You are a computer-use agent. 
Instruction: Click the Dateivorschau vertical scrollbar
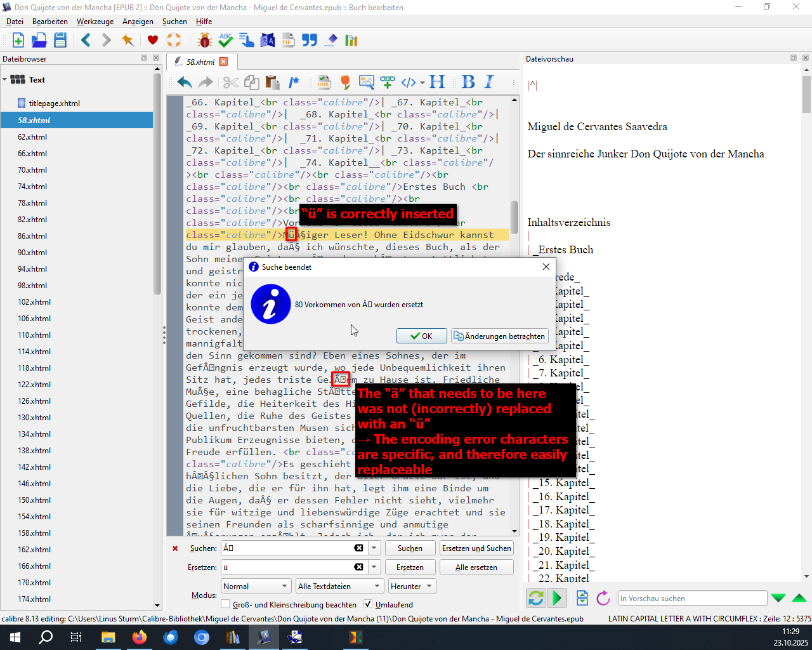[x=806, y=95]
